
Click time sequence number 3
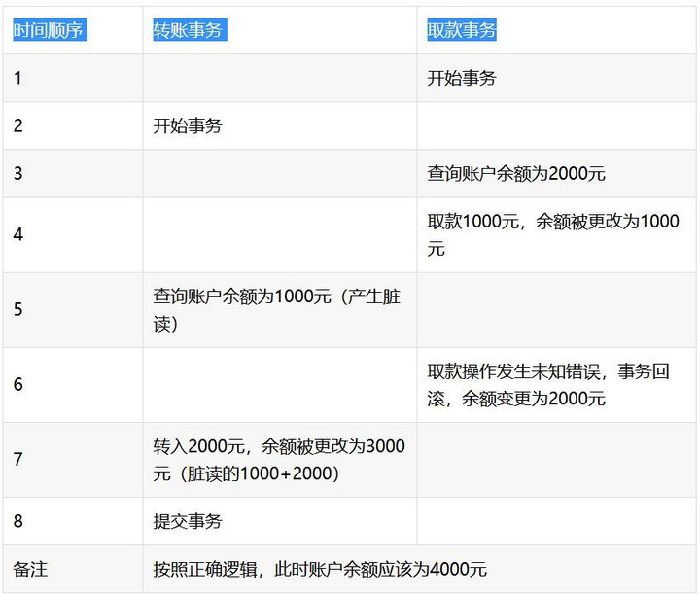[18, 173]
